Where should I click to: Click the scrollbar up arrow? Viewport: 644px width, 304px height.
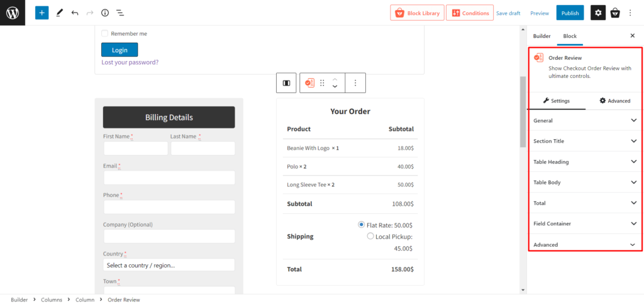tap(523, 29)
